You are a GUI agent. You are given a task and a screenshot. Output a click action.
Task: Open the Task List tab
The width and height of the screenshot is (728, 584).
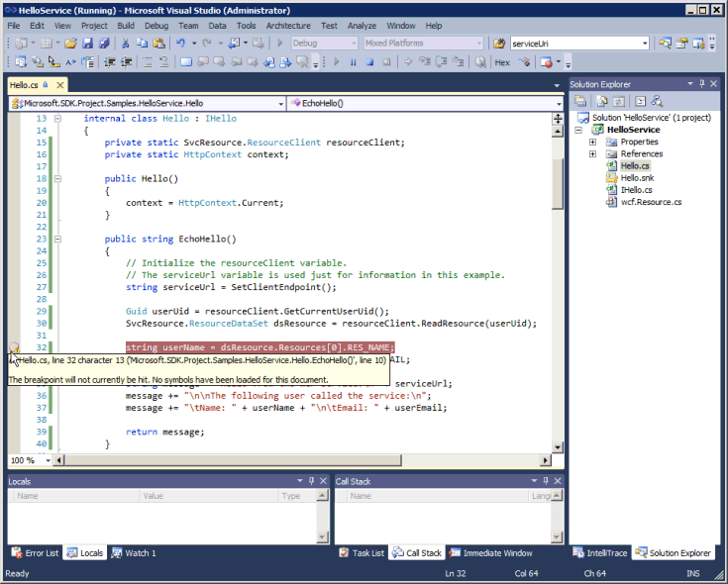[362, 553]
